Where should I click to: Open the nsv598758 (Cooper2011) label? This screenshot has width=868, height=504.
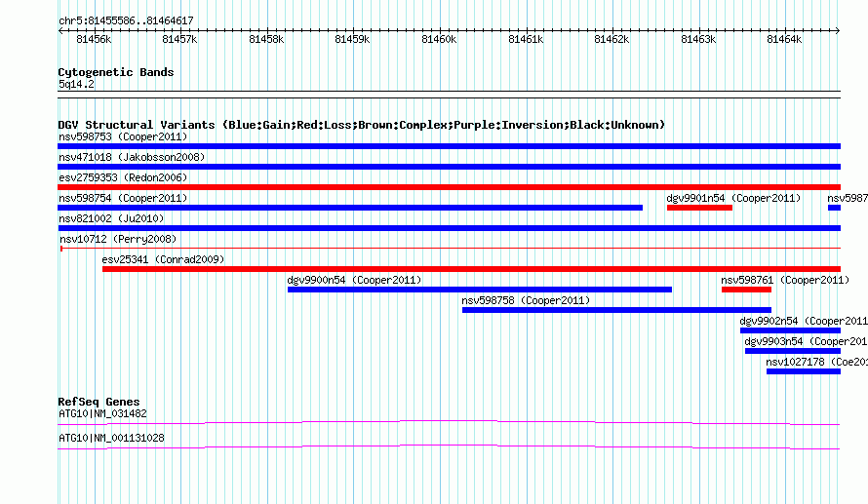[526, 300]
